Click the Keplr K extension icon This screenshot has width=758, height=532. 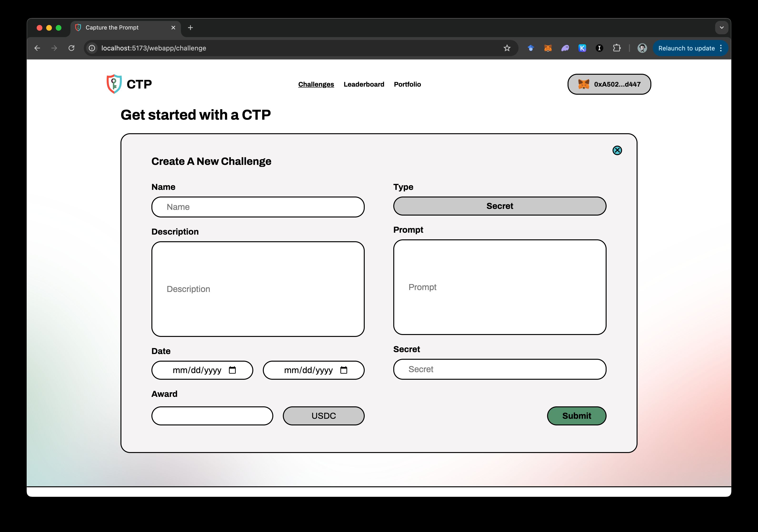(582, 48)
